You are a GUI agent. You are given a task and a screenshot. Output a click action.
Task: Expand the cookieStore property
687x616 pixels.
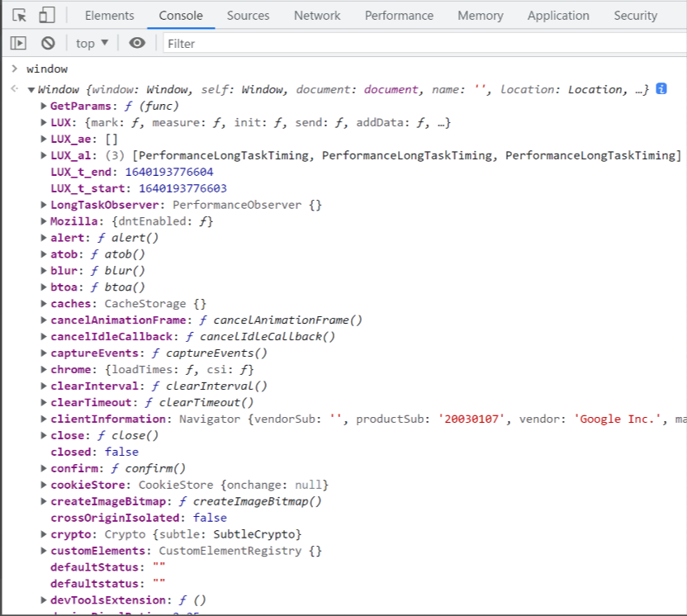coord(44,485)
